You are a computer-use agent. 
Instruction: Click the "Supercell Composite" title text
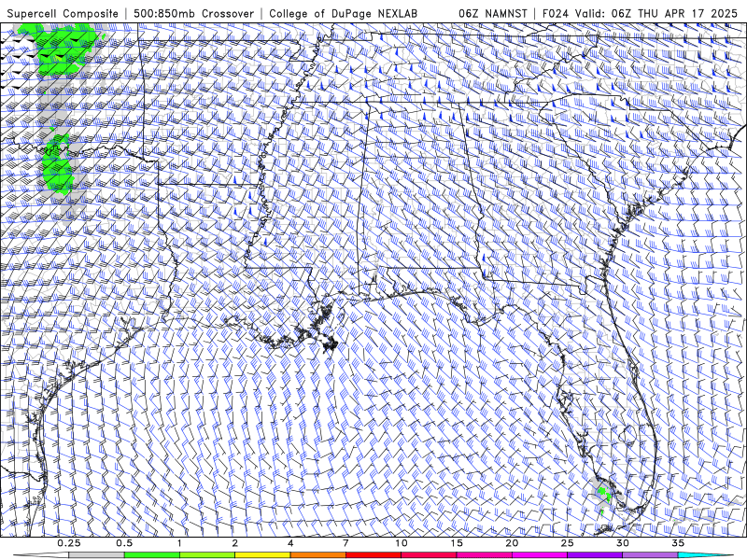click(62, 13)
